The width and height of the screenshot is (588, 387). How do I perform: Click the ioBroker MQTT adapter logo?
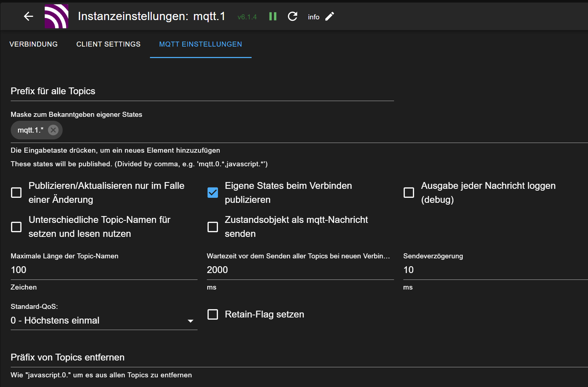(57, 16)
